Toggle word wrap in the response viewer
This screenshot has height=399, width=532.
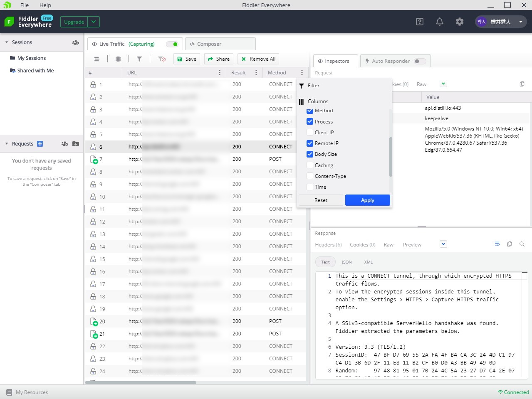(x=497, y=244)
